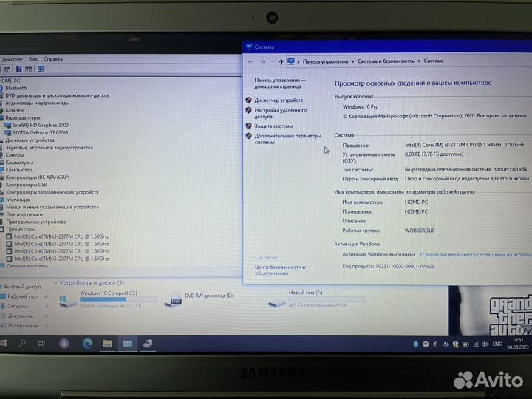This screenshot has width=532, height=399.
Task: Select 'Загрузки' in Explorer sidebar
Action: (x=17, y=306)
